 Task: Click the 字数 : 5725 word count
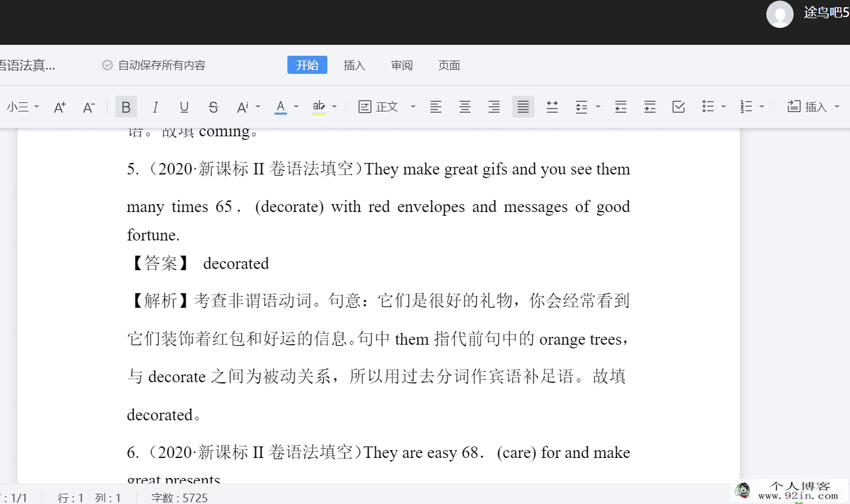[x=179, y=498]
